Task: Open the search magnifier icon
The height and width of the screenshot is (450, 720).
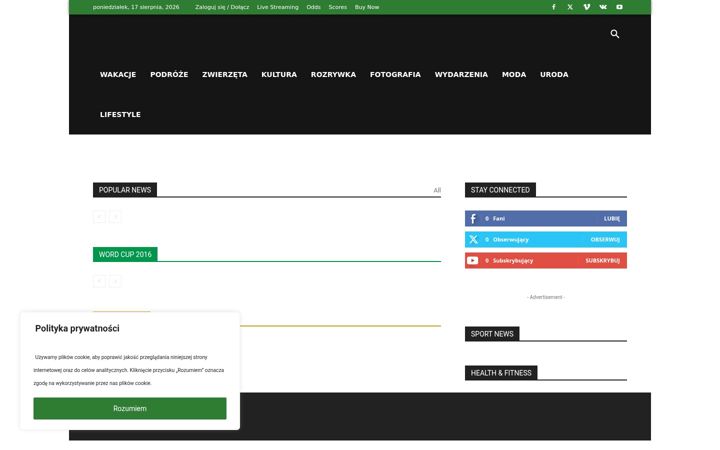Action: (x=615, y=34)
